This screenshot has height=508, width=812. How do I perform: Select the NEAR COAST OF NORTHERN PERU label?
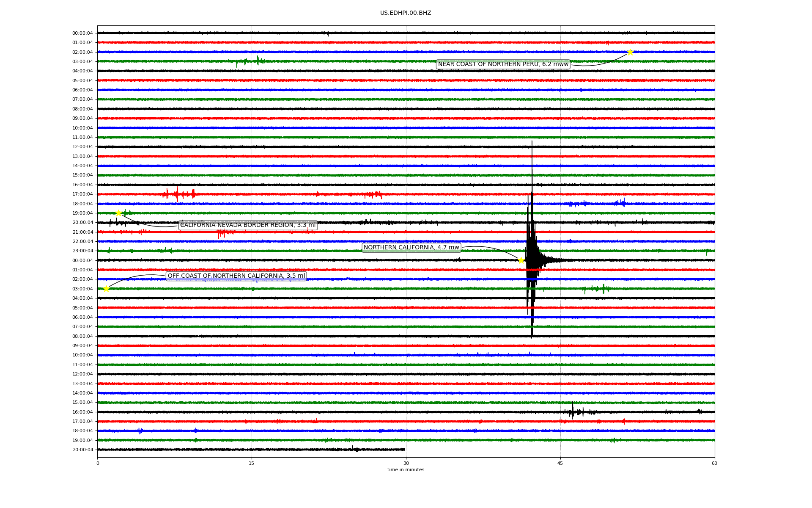503,64
